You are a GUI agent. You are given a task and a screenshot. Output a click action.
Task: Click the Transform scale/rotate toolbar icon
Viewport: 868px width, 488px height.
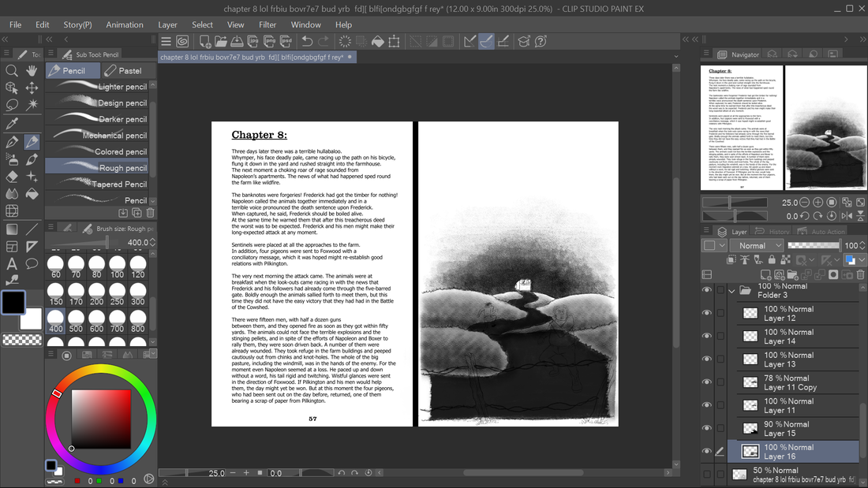pos(394,42)
